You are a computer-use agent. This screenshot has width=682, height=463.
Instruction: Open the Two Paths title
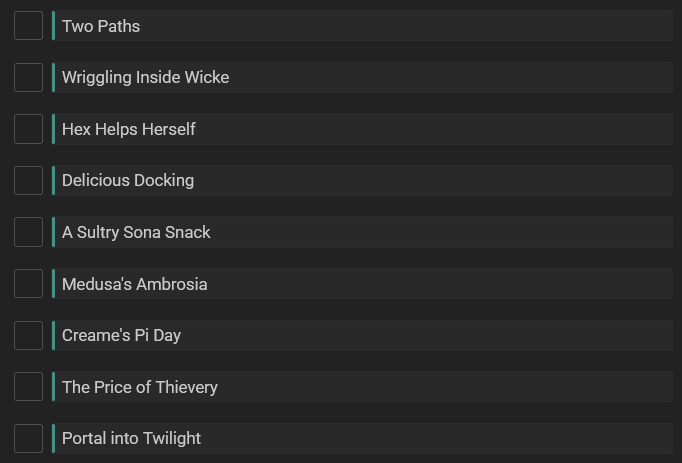(x=101, y=26)
